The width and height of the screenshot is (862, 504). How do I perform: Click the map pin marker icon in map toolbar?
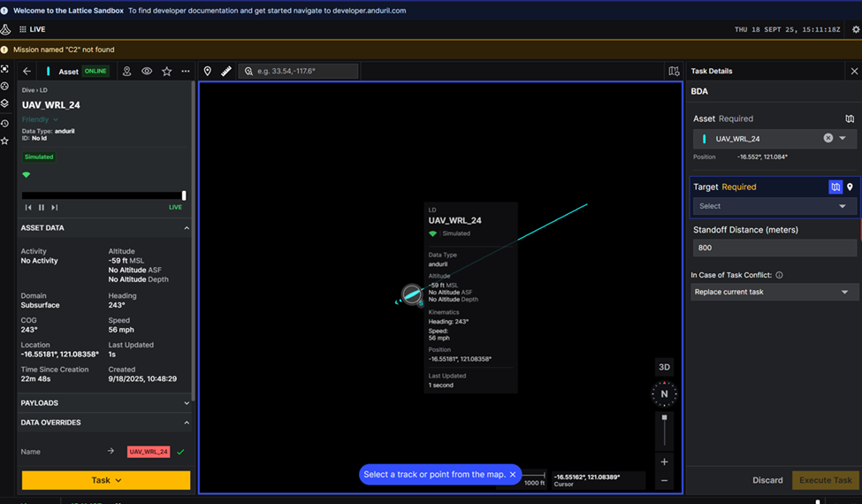tap(208, 71)
